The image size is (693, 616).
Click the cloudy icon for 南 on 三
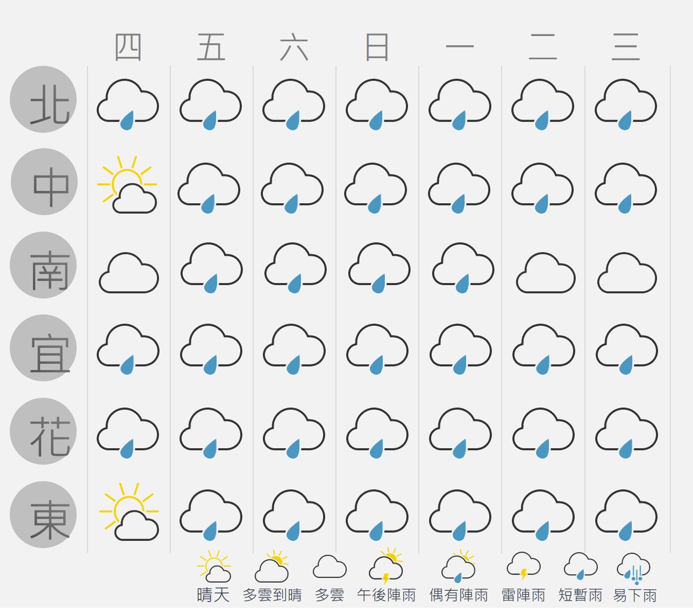point(627,273)
